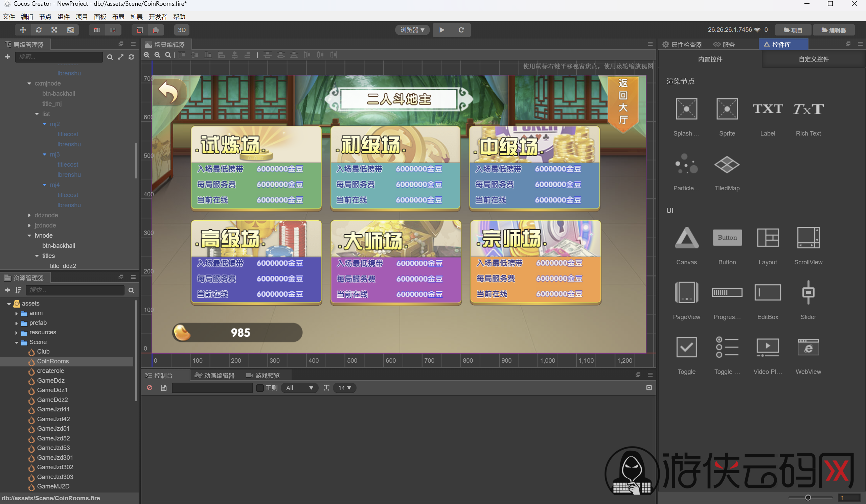
Task: Expand the jzdnode tree node
Action: [29, 225]
